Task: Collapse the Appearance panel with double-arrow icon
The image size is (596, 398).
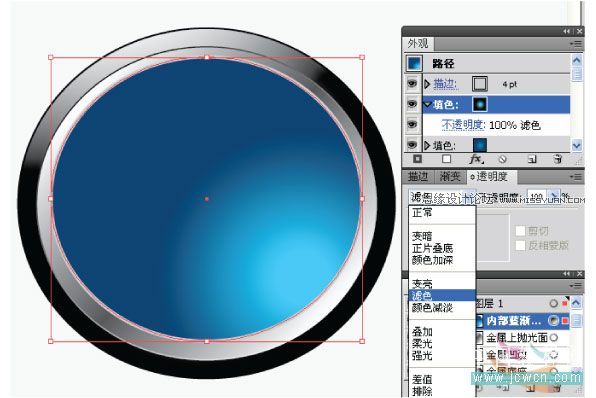Action: pyautogui.click(x=567, y=32)
